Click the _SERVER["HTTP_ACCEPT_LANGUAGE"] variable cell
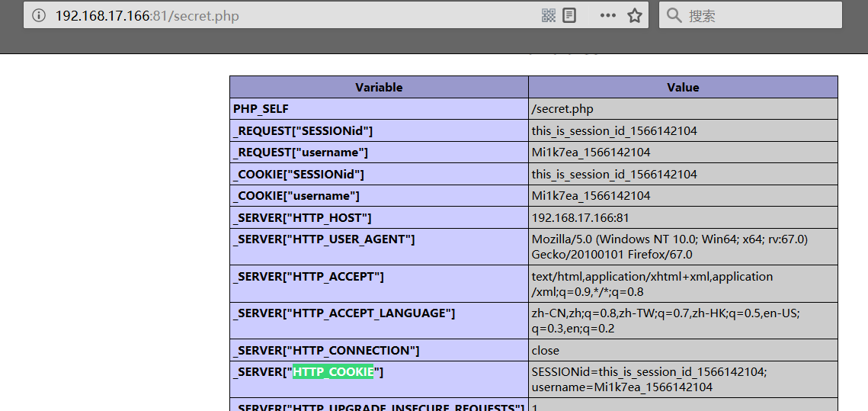This screenshot has width=868, height=411. tap(344, 313)
